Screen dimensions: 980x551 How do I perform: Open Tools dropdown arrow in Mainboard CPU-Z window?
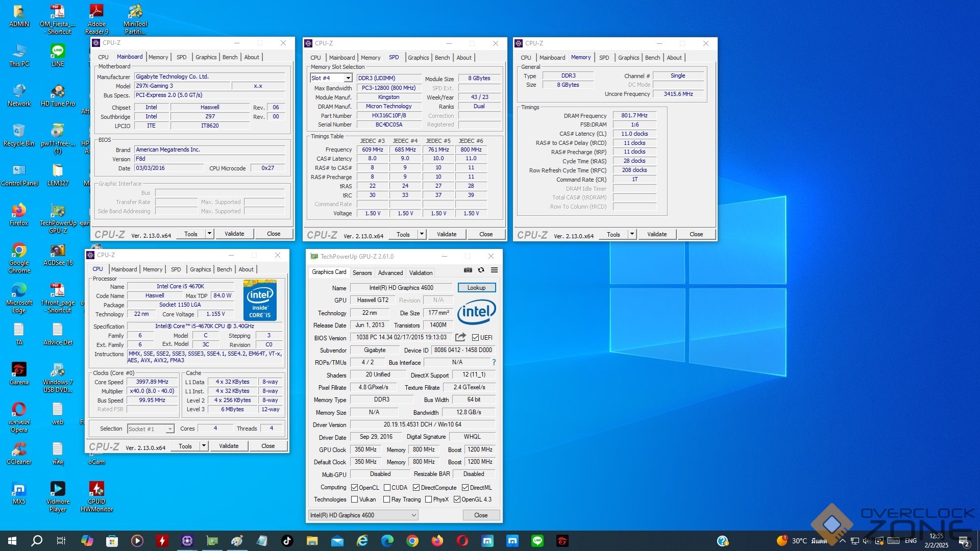coord(209,234)
